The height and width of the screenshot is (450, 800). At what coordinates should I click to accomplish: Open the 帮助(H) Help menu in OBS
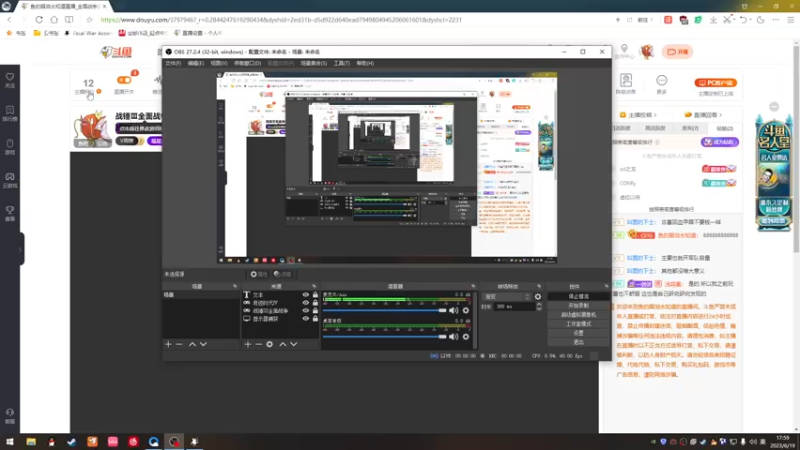[x=365, y=63]
